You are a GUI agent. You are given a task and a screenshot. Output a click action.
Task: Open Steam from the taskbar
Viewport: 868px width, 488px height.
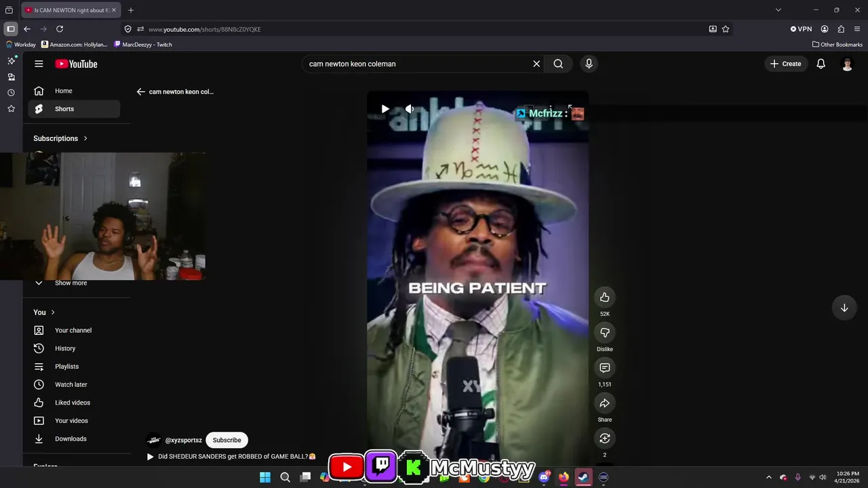583,477
